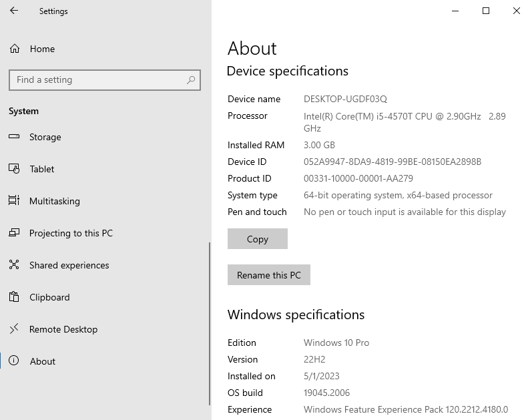Open the Home icon in the sidebar
The width and height of the screenshot is (528, 420).
(15, 49)
